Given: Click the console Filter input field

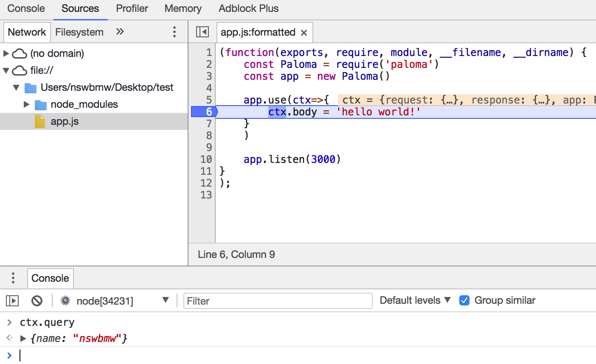Looking at the screenshot, I should point(278,301).
